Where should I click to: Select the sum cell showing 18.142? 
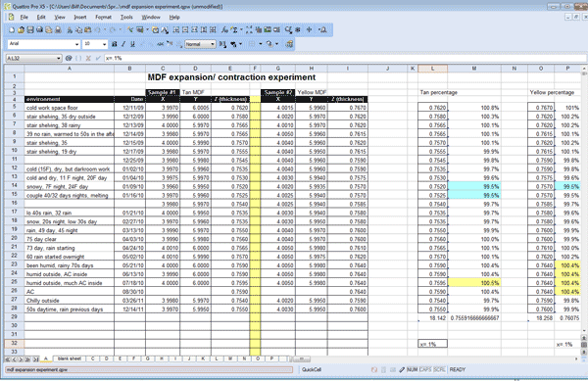click(x=432, y=318)
